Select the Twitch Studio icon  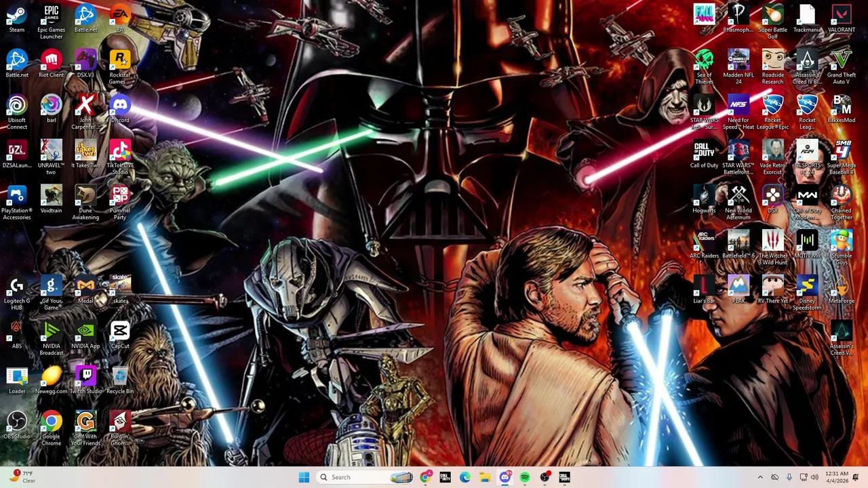point(85,381)
